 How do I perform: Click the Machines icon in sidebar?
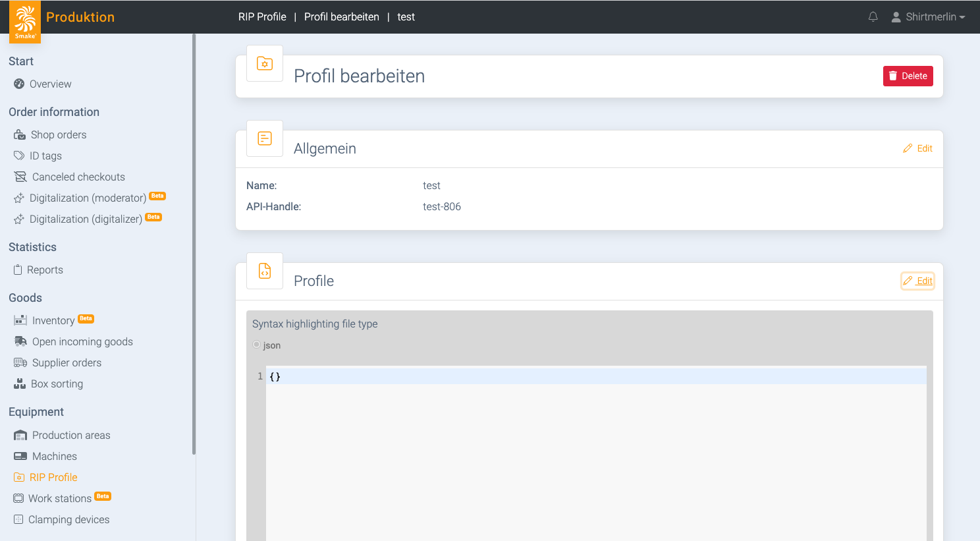20,456
